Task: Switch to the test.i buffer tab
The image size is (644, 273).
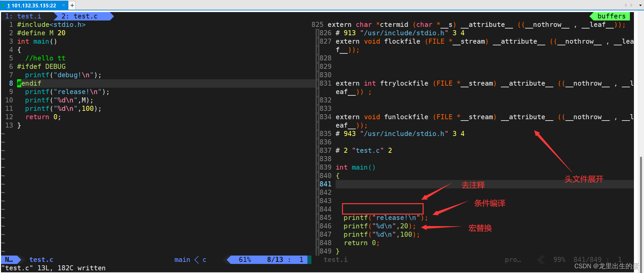Action: coord(23,16)
